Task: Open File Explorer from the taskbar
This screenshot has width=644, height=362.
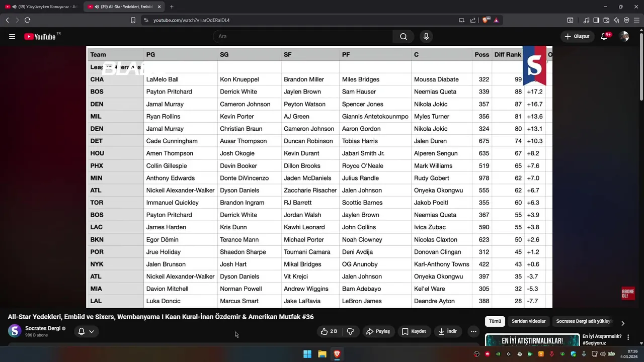Action: pyautogui.click(x=322, y=354)
